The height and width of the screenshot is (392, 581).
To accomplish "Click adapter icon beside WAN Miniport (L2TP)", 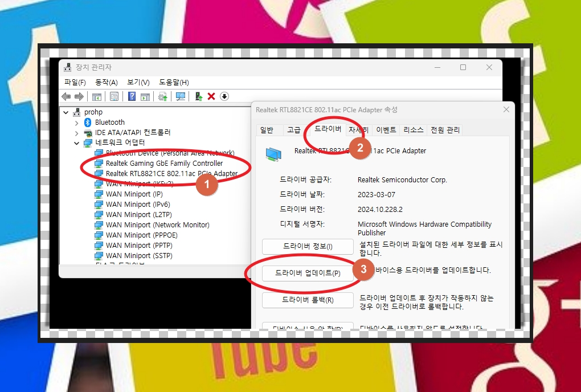I will (99, 215).
